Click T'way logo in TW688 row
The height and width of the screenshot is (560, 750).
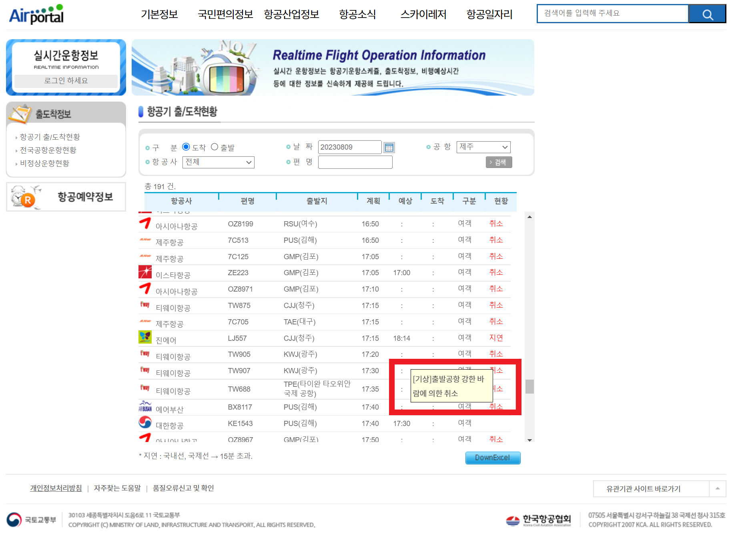pos(145,388)
